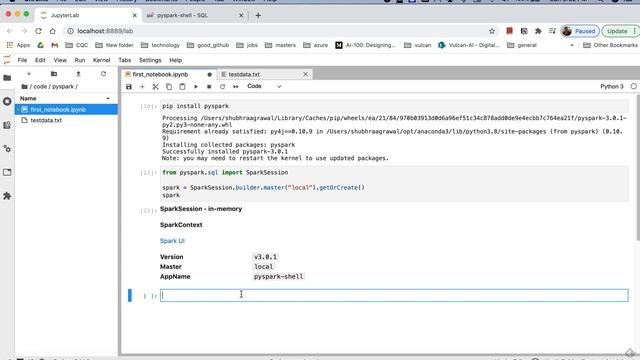Click the pip install pyspark cell

tap(394, 106)
